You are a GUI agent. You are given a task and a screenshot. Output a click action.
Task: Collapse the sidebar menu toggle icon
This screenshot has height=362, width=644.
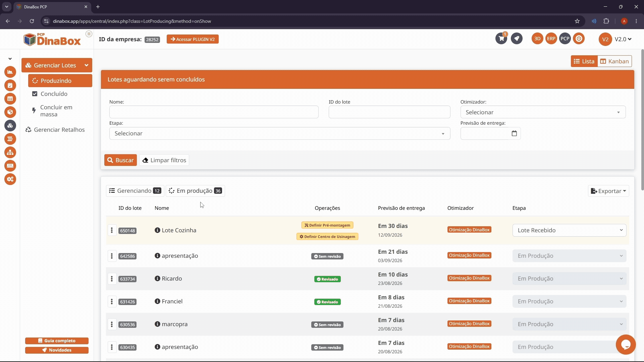pos(89,34)
